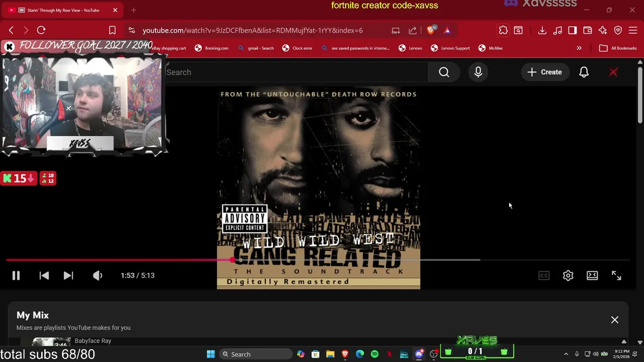Open Brave Shields lion icon
Screen dimensions: 644x362
click(x=431, y=30)
